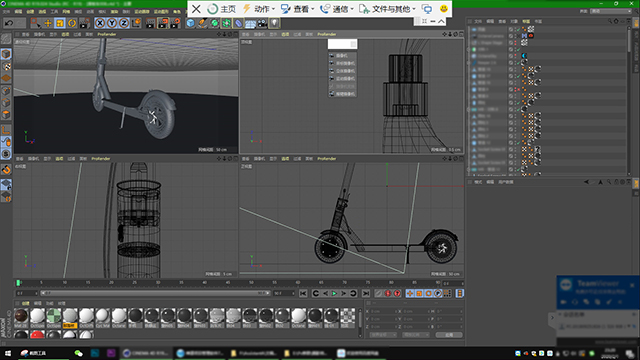Switch to Points mode in left sidebar
This screenshot has width=640, height=360.
coord(6,91)
